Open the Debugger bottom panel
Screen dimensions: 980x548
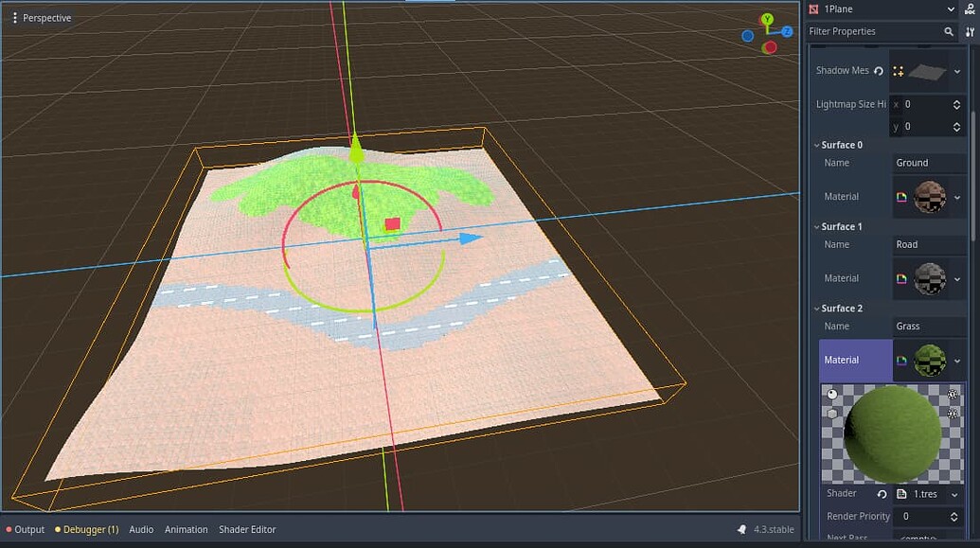point(90,530)
